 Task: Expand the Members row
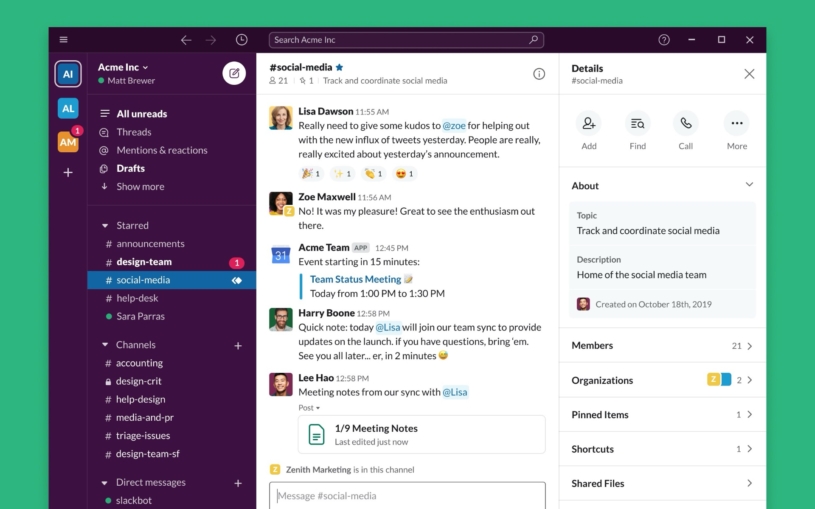pos(662,346)
